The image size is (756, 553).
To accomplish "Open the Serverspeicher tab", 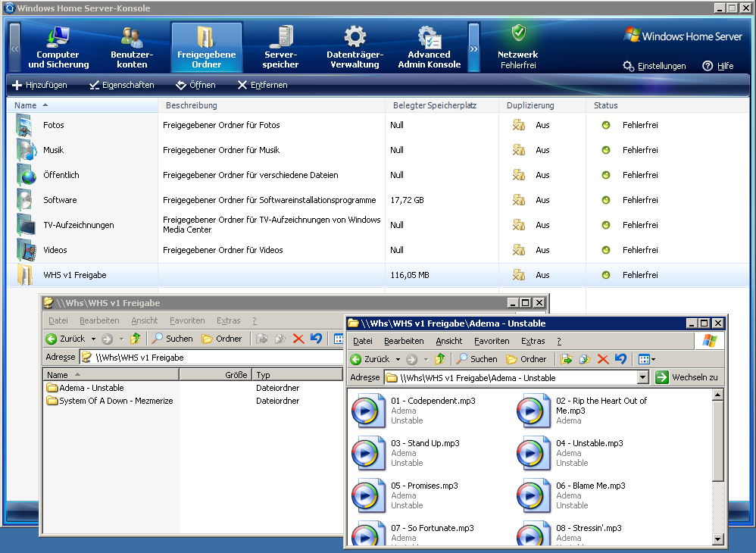I will pos(280,48).
